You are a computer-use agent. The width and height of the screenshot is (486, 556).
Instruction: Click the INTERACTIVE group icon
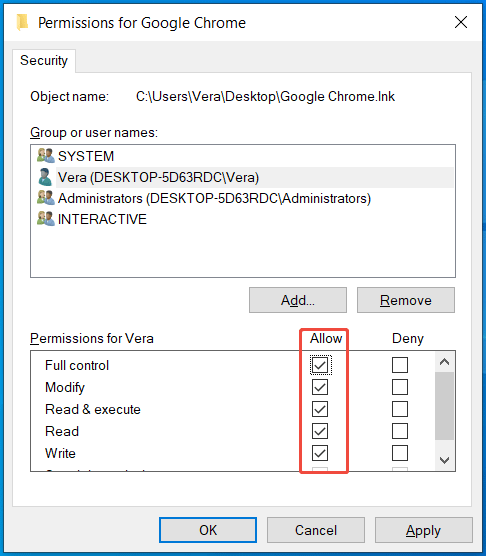coord(46,219)
